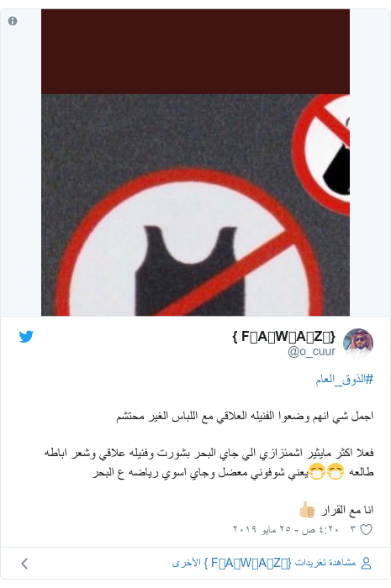Click the tweet paragraph starting with فعلا اكثر

point(209,463)
